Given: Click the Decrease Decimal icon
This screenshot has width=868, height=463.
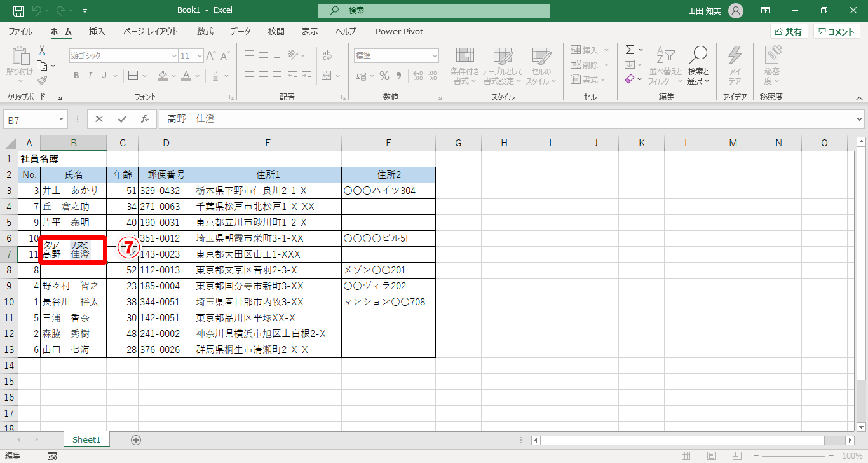Looking at the screenshot, I should pyautogui.click(x=433, y=76).
